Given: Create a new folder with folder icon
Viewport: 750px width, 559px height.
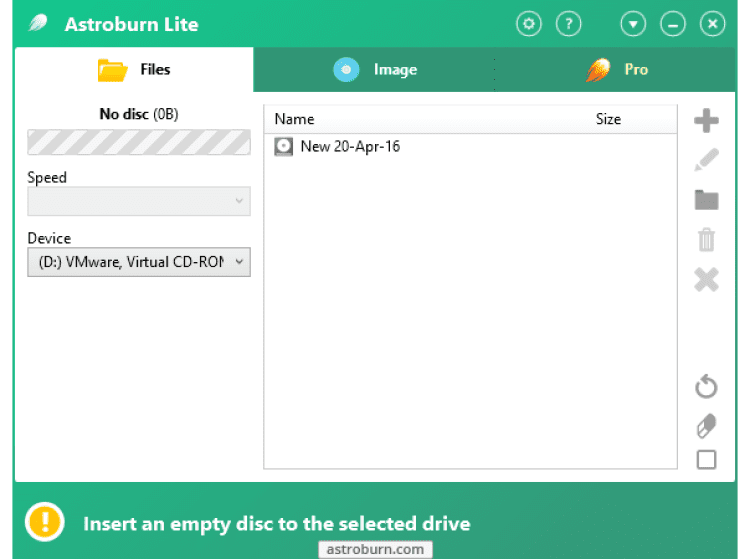Looking at the screenshot, I should point(706,199).
